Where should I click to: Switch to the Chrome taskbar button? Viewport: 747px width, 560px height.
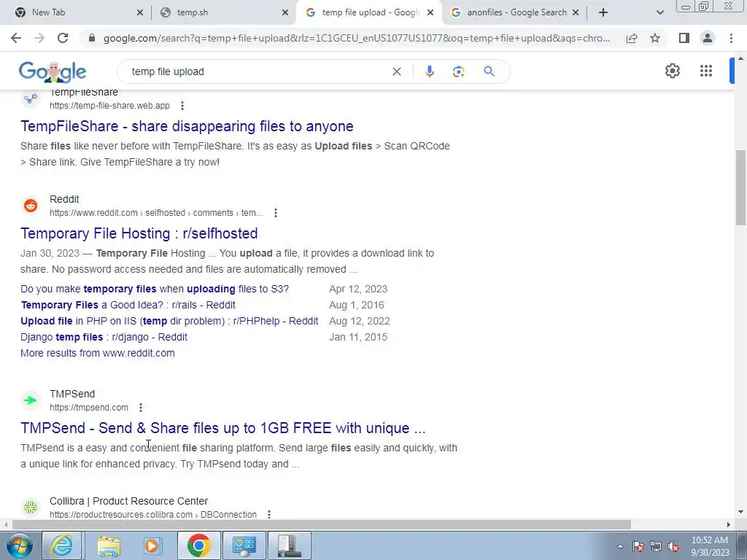pos(199,545)
